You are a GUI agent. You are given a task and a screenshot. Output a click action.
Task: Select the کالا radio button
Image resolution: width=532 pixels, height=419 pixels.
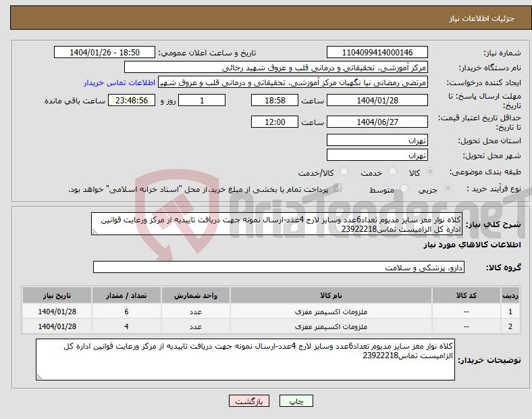430,172
